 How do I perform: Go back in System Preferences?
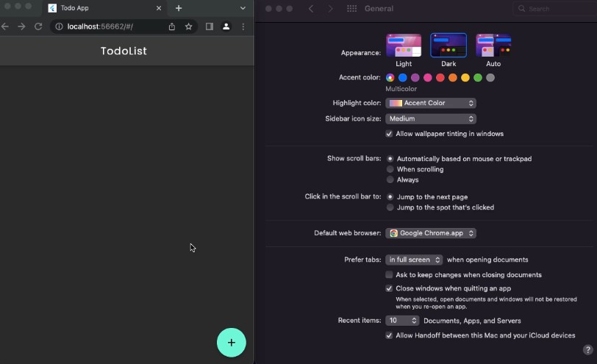click(311, 9)
